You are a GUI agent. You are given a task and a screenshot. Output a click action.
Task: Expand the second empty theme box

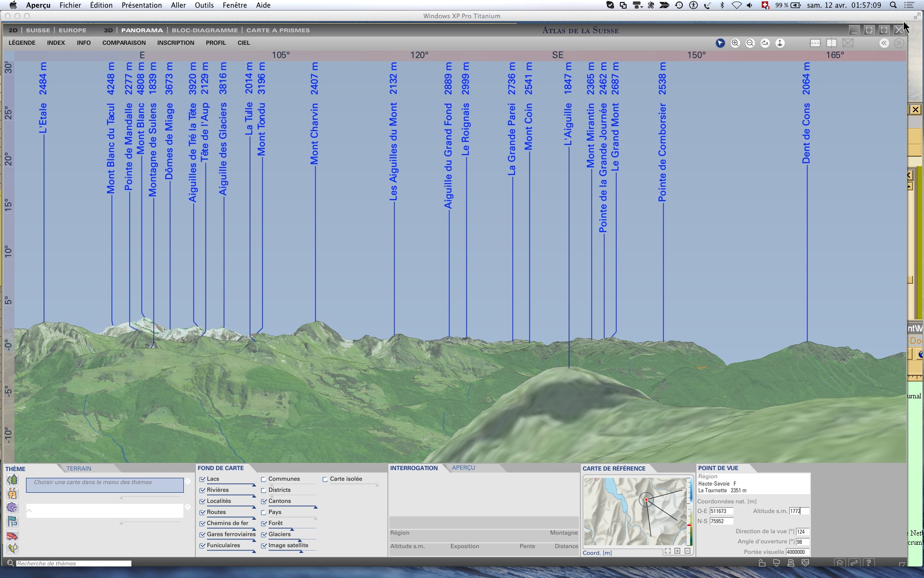pos(104,511)
